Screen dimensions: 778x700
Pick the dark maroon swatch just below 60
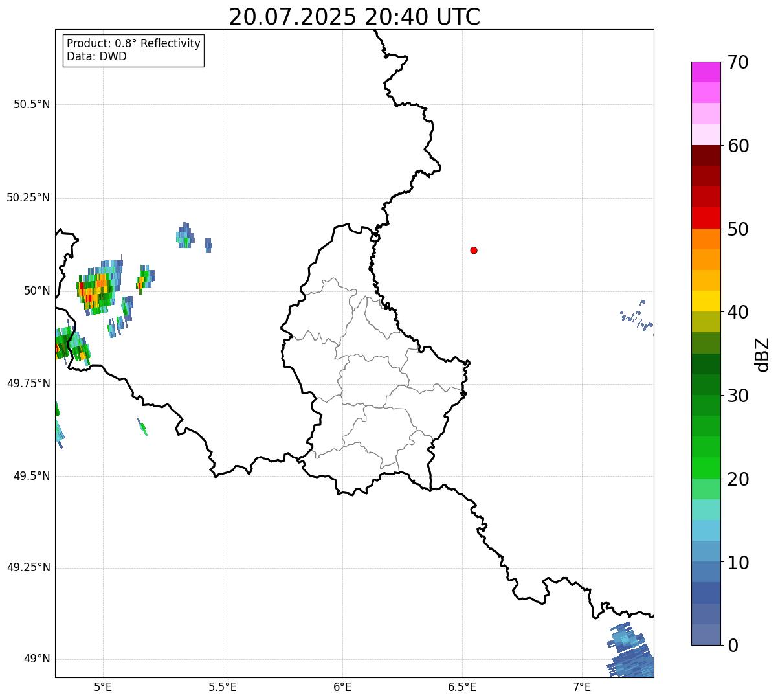706,155
